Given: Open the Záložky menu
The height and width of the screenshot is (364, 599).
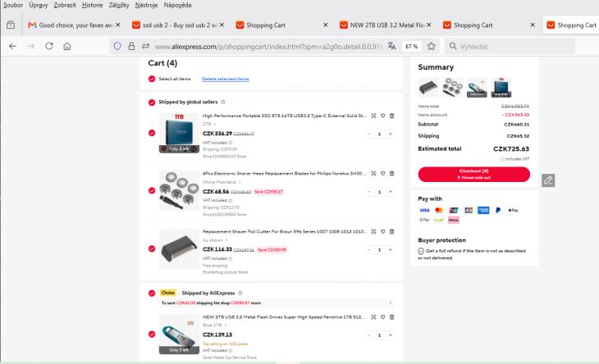Looking at the screenshot, I should [x=119, y=5].
